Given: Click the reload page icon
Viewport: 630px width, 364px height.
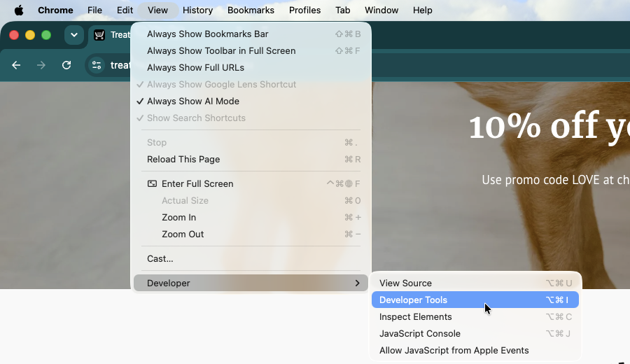Looking at the screenshot, I should pyautogui.click(x=66, y=65).
